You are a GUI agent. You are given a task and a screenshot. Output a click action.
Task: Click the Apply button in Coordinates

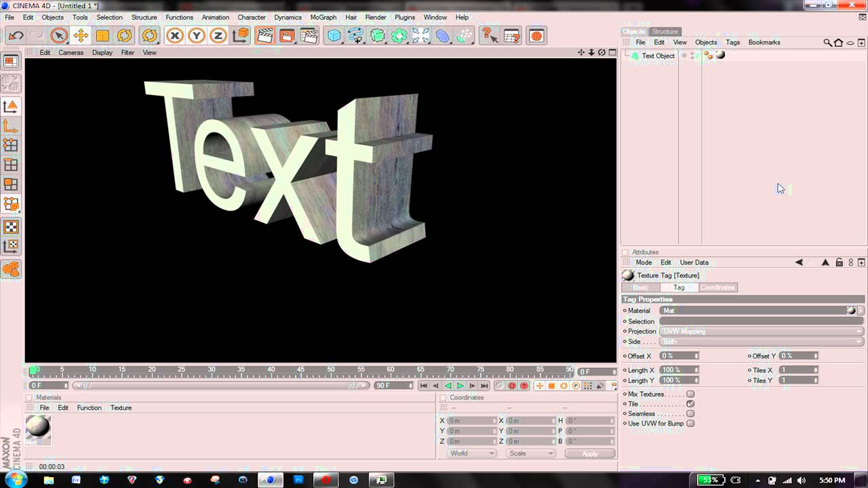click(x=590, y=453)
